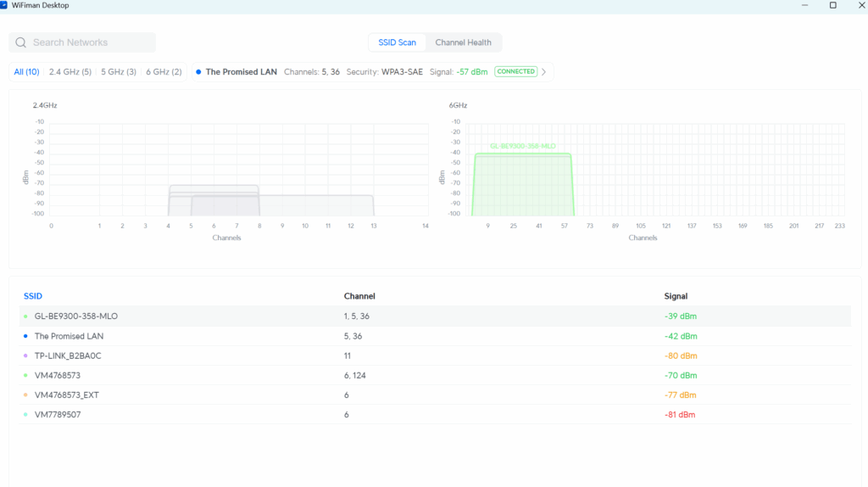Sort the table by Signal column
Viewport: 868px width, 487px height.
(x=676, y=296)
